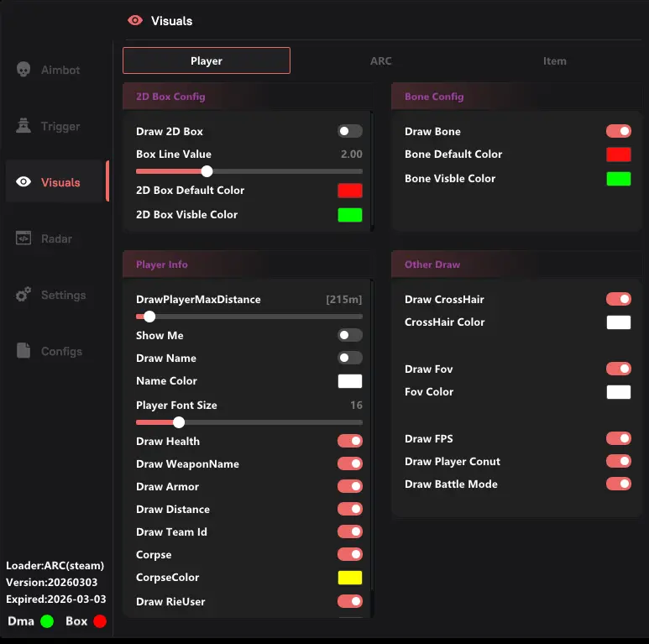Disable the Draw FPS toggle
Viewport: 649px width, 644px height.
[619, 438]
